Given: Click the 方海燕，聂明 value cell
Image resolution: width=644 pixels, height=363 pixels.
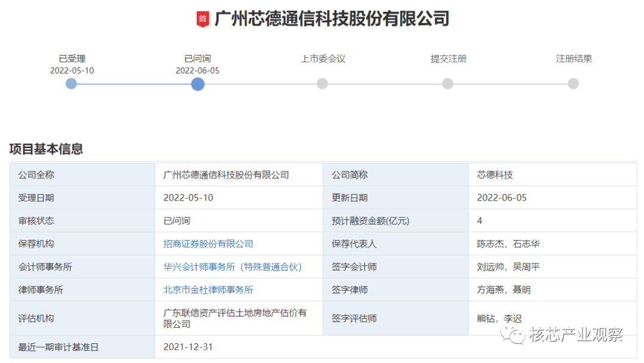Looking at the screenshot, I should click(x=552, y=290).
